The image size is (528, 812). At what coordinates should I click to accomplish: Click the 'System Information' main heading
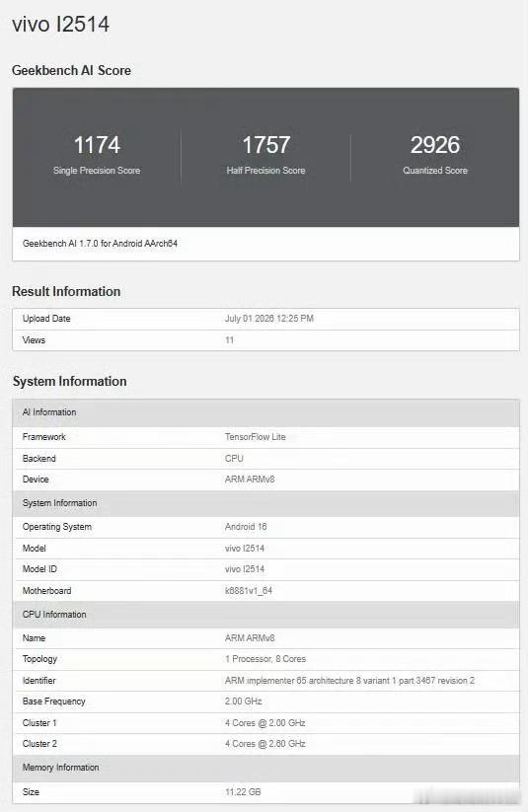[x=69, y=381]
